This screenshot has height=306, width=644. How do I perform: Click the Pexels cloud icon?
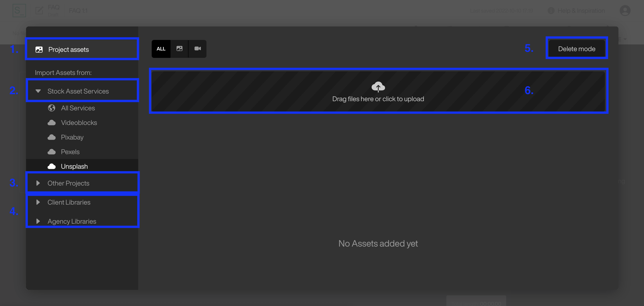tap(52, 151)
